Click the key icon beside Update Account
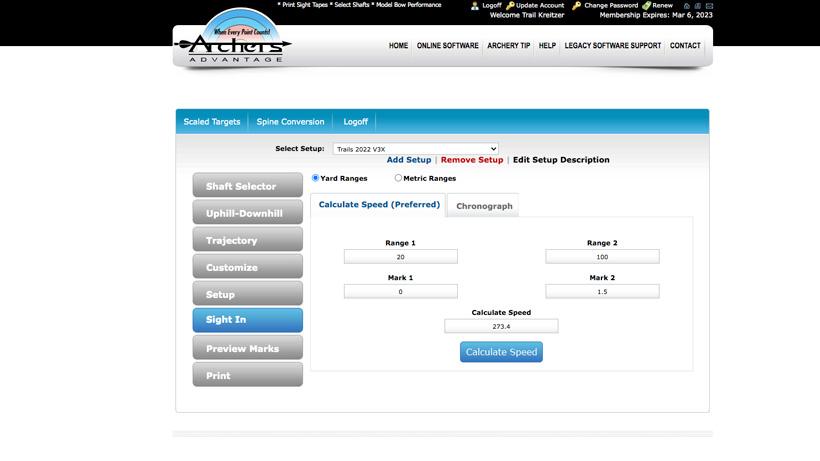 pyautogui.click(x=510, y=6)
